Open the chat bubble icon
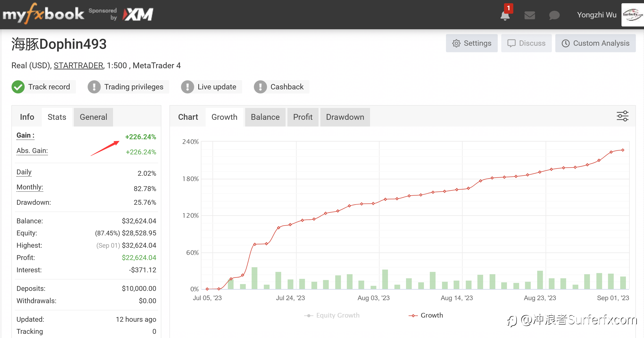Screen dimensions: 644x338 click(554, 15)
